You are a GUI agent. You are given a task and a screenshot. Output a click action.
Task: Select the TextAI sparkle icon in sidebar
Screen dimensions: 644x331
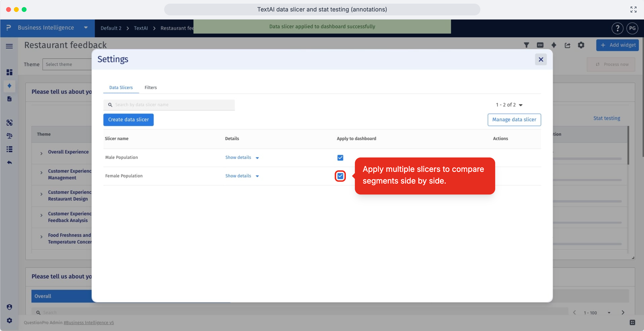click(x=9, y=86)
